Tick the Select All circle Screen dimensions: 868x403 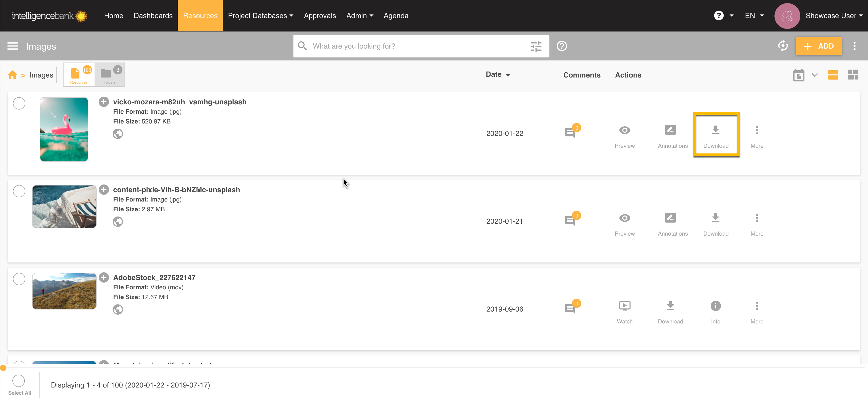point(19,381)
